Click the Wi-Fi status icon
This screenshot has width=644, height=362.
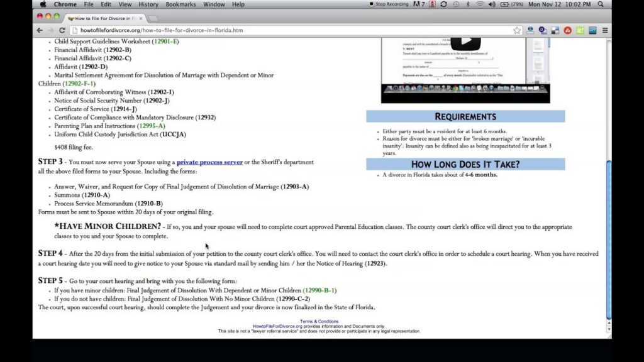(x=480, y=4)
